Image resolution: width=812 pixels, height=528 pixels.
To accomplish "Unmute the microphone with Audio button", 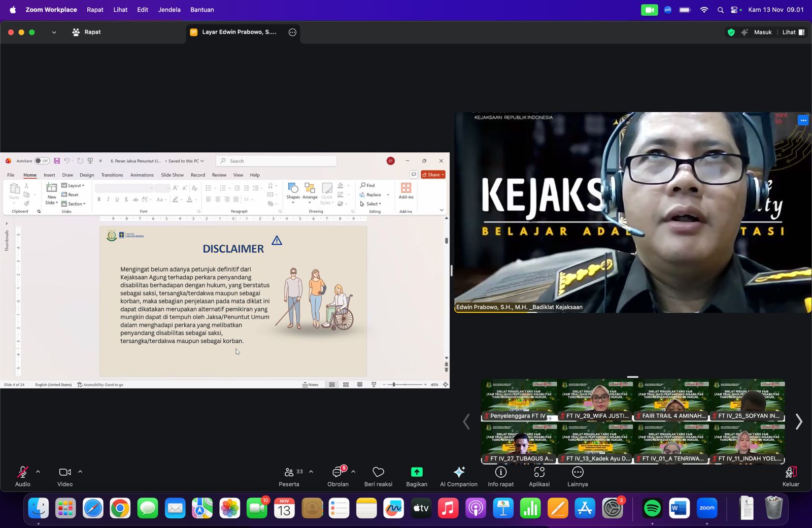I will click(22, 473).
